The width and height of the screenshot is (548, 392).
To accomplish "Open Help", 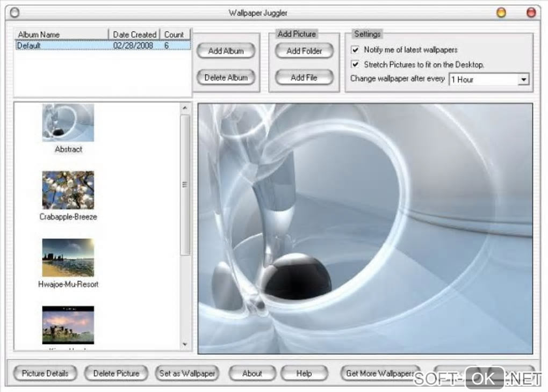I will pos(304,374).
